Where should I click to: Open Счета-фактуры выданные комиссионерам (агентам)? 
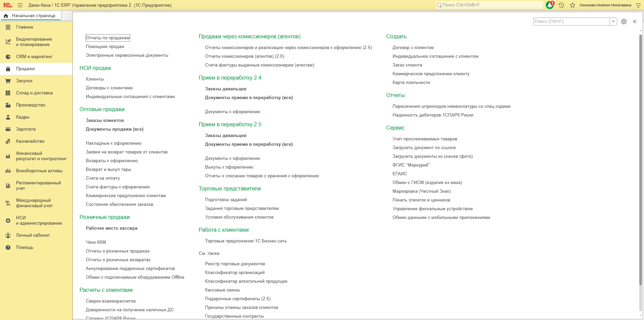[260, 65]
